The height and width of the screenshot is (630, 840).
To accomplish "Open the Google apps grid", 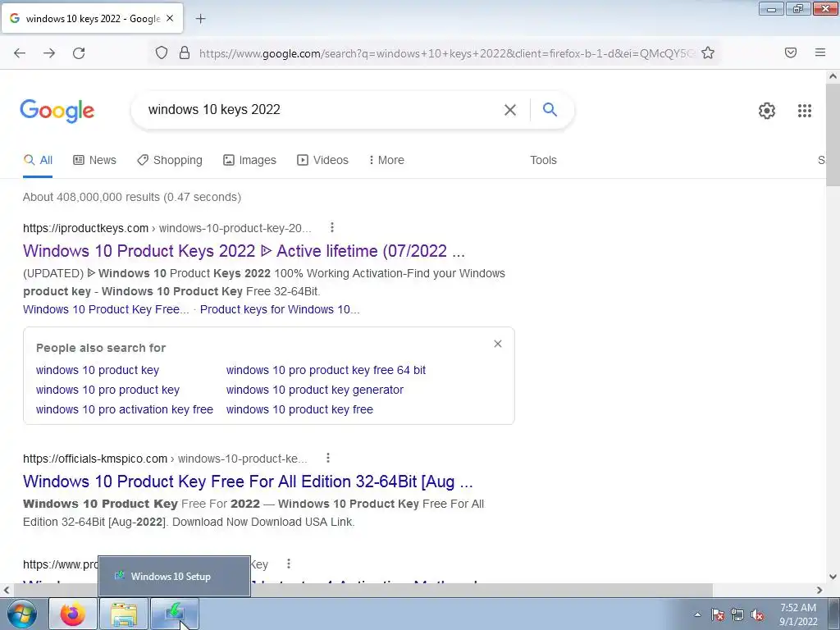I will pyautogui.click(x=805, y=111).
